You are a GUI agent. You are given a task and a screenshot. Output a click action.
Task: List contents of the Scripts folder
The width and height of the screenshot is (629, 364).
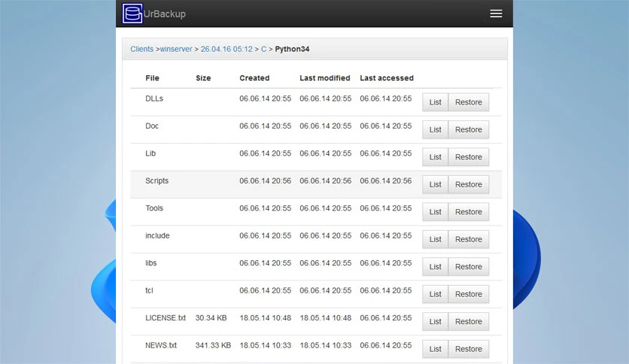(x=435, y=184)
